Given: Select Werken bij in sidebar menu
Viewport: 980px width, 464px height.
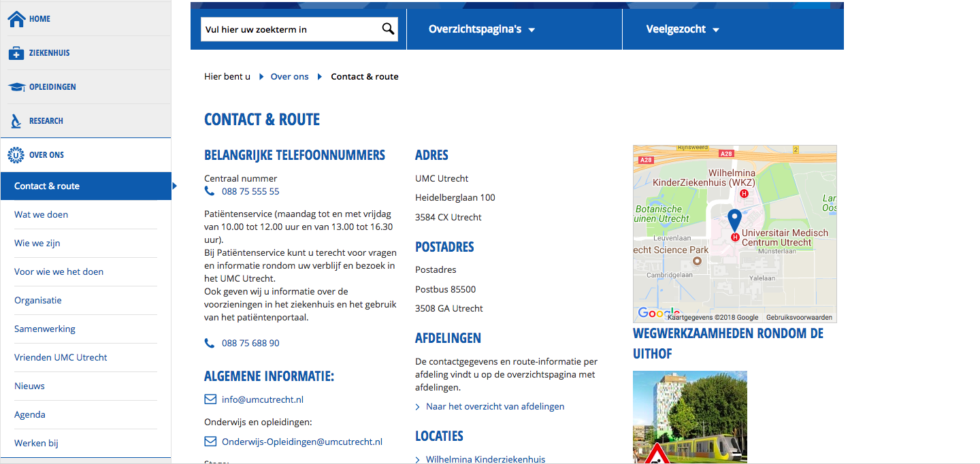Looking at the screenshot, I should tap(36, 443).
